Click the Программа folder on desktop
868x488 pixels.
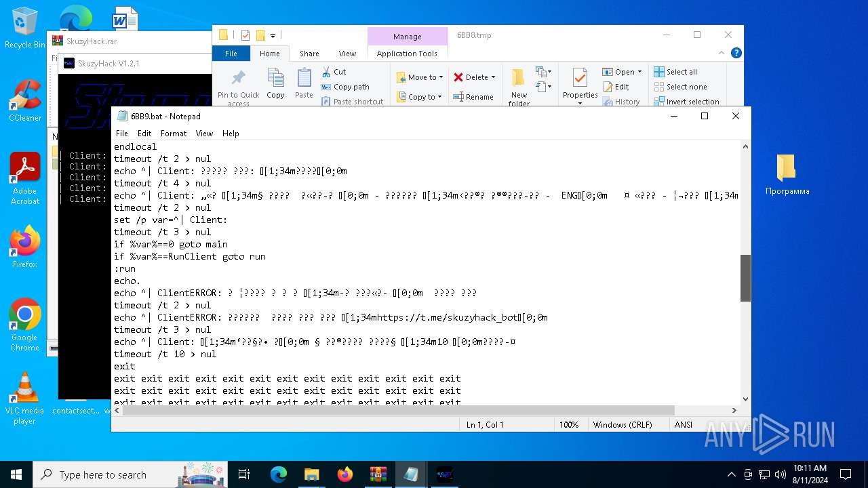coord(787,174)
